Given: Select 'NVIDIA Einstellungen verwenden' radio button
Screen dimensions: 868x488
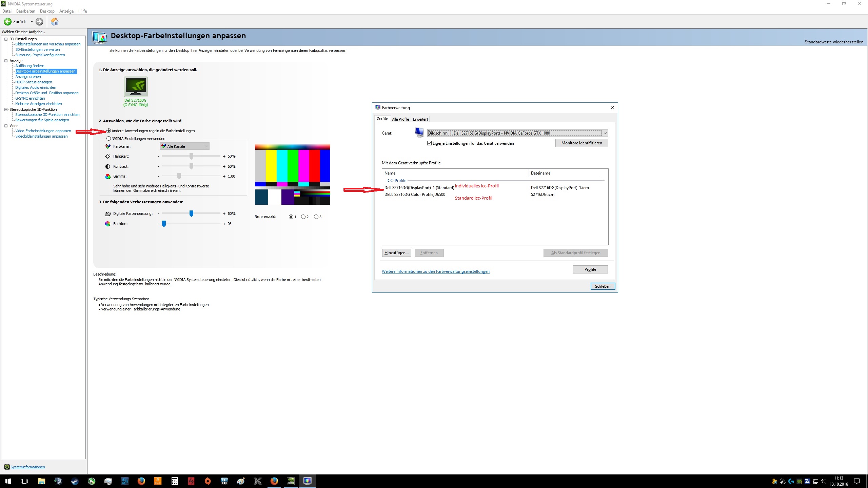Looking at the screenshot, I should [109, 139].
